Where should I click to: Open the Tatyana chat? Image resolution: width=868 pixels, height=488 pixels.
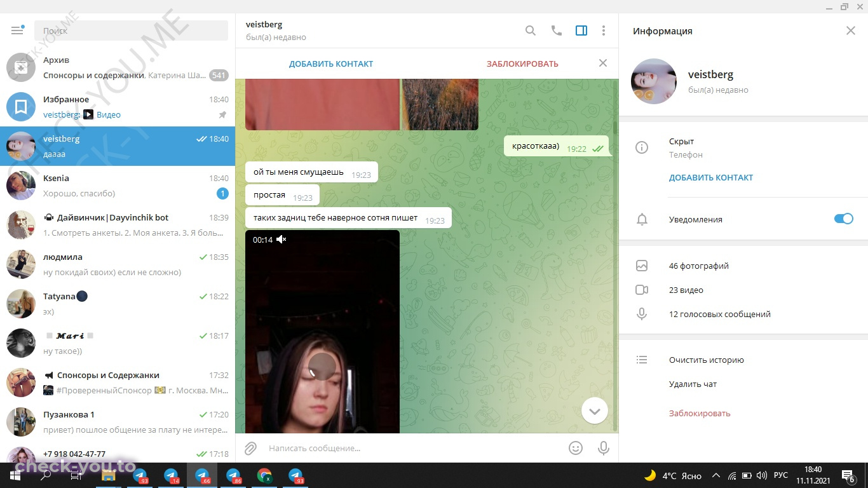[x=118, y=304]
